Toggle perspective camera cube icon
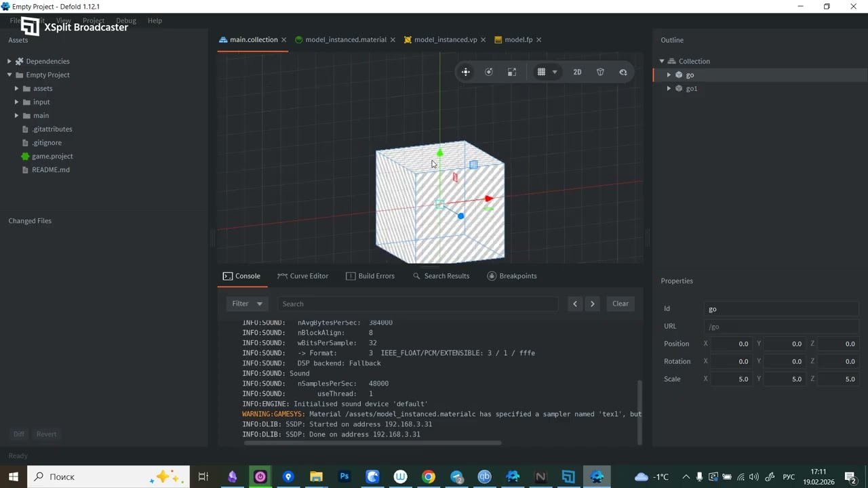 tap(600, 72)
